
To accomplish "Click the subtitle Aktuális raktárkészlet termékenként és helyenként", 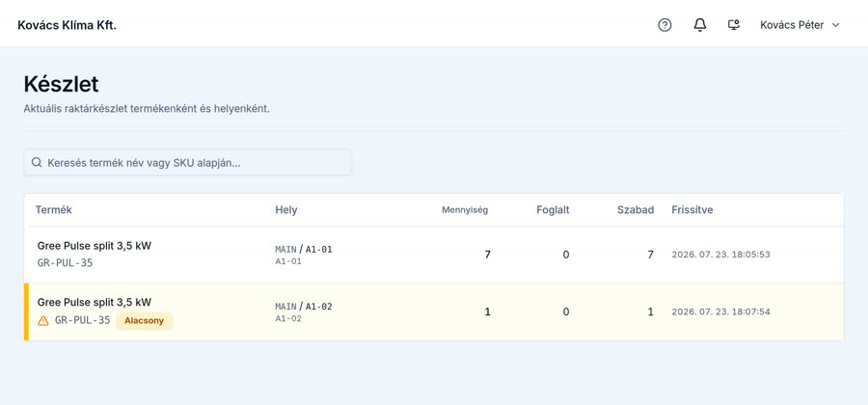I will point(147,109).
